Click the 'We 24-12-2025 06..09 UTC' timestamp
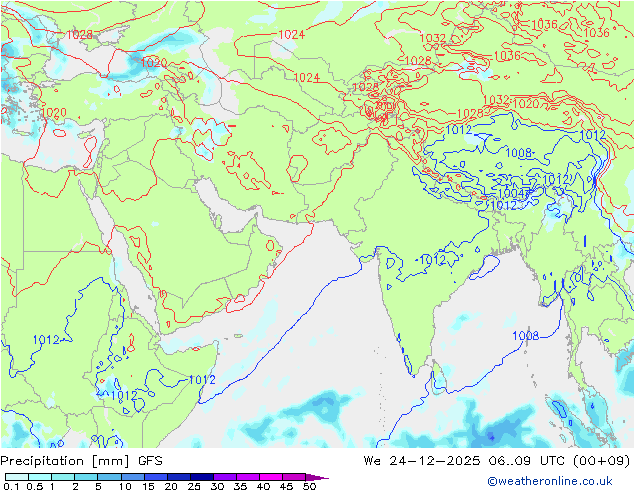 (462, 461)
